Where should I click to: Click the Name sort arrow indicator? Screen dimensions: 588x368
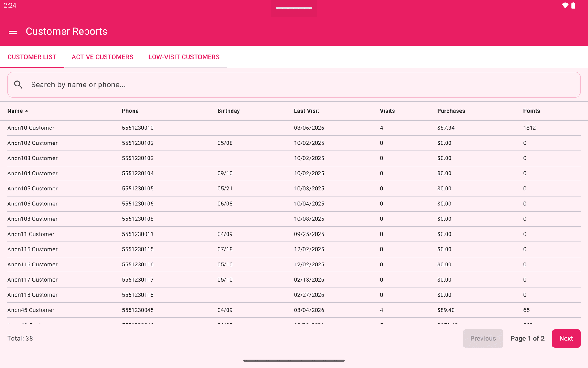pos(27,111)
